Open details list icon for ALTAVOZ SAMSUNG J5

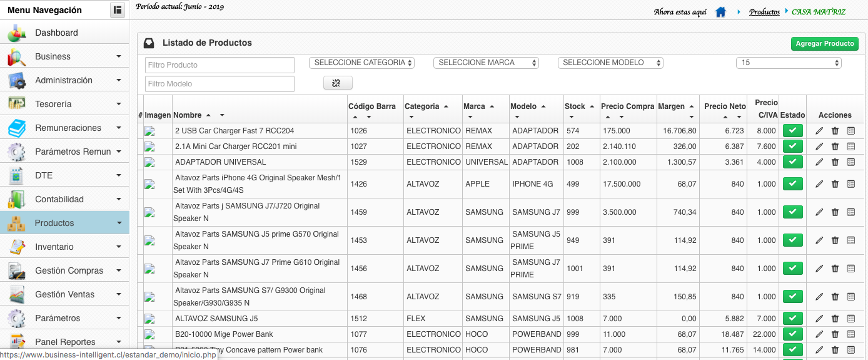[x=850, y=319]
